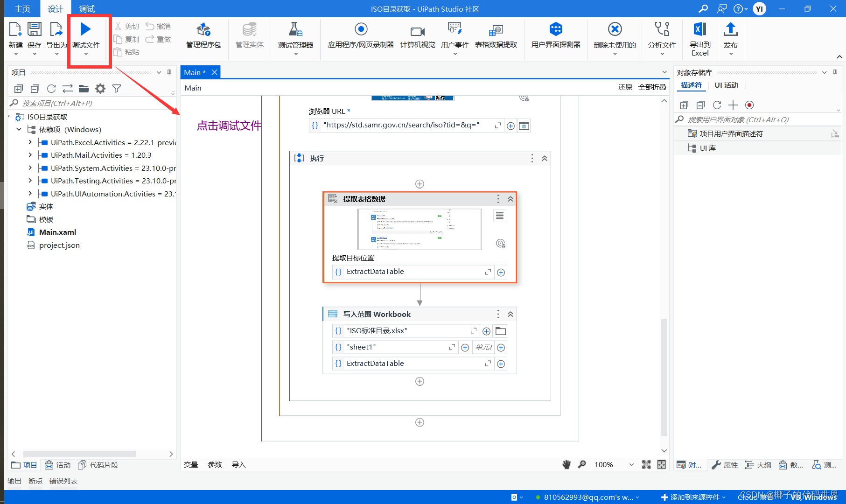Viewport: 846px width, 504px height.
Task: Open Computer Vision (计算机视觉) recorder
Action: 418,36
